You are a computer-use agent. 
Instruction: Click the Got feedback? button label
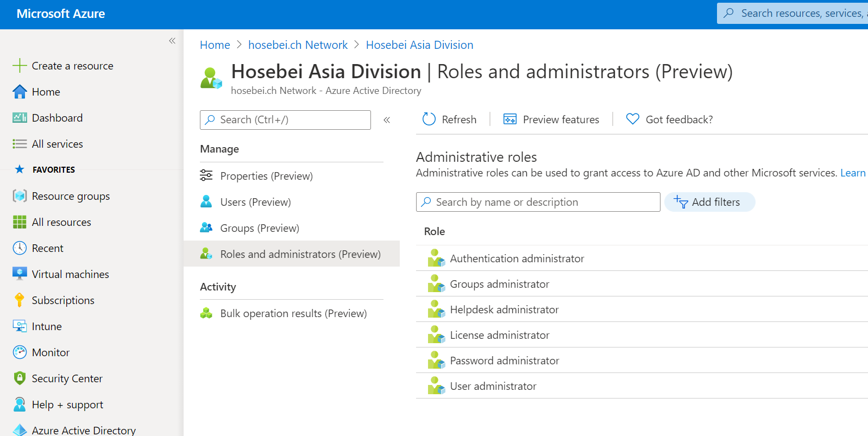679,119
